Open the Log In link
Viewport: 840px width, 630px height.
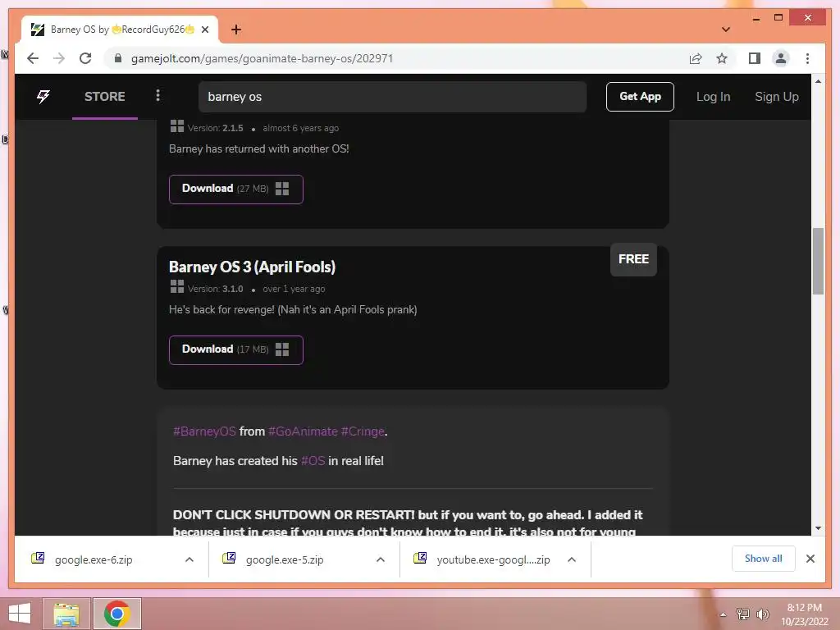point(713,97)
